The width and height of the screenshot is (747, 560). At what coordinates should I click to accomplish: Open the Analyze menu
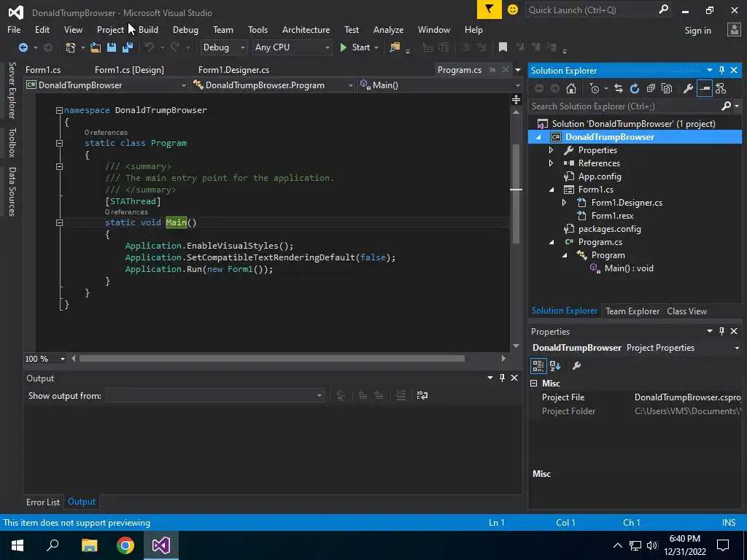coord(388,29)
